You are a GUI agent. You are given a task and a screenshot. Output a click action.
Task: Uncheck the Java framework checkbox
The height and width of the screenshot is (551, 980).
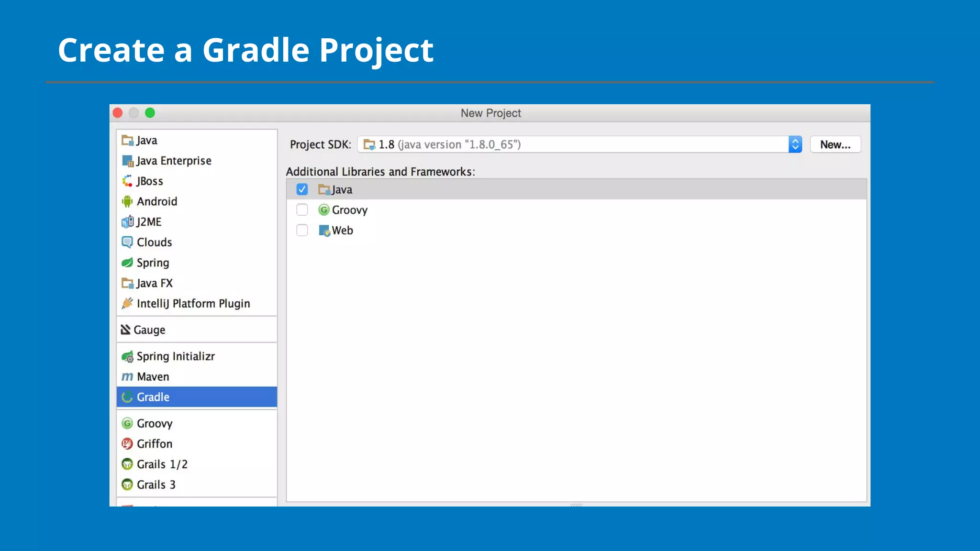[302, 189]
